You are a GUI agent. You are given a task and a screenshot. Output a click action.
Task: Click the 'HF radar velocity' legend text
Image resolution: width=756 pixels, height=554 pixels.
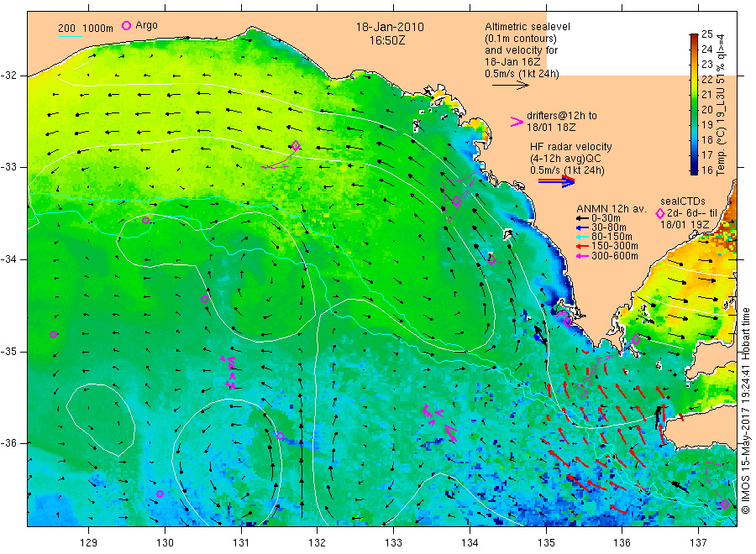point(571,146)
